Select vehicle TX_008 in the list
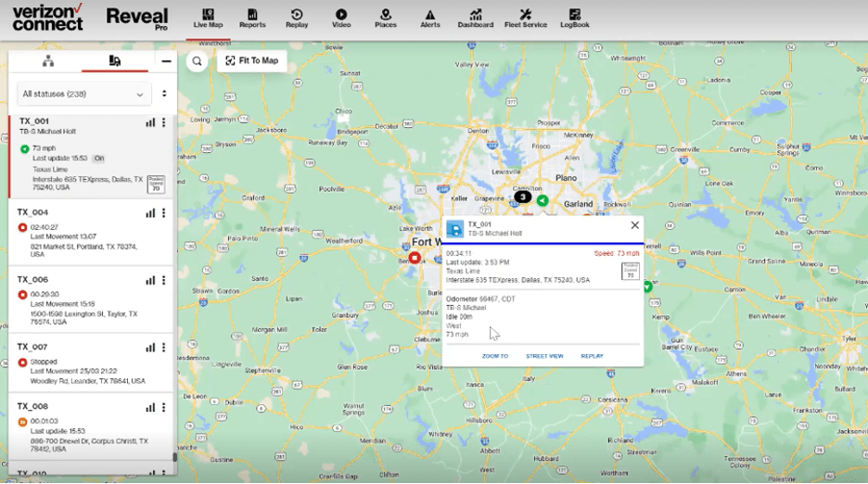Image resolution: width=868 pixels, height=484 pixels. tap(91, 427)
